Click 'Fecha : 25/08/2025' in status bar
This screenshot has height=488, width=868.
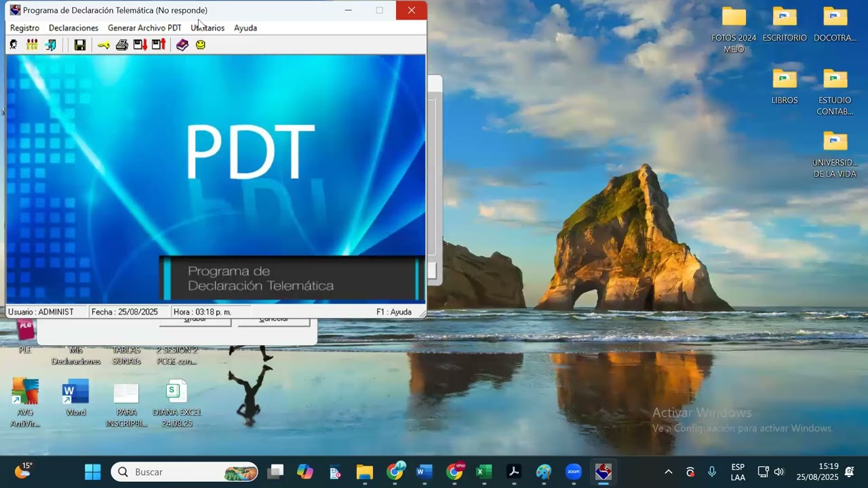[125, 312]
